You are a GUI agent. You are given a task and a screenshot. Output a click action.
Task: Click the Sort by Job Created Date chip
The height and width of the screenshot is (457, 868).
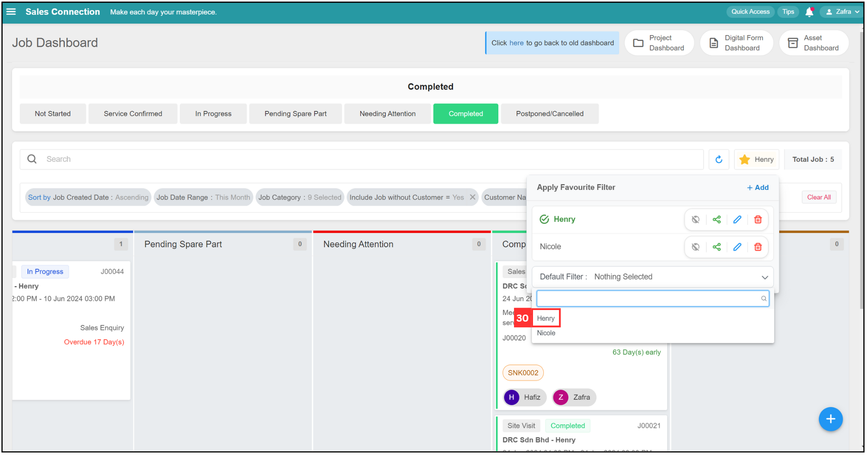pyautogui.click(x=88, y=197)
